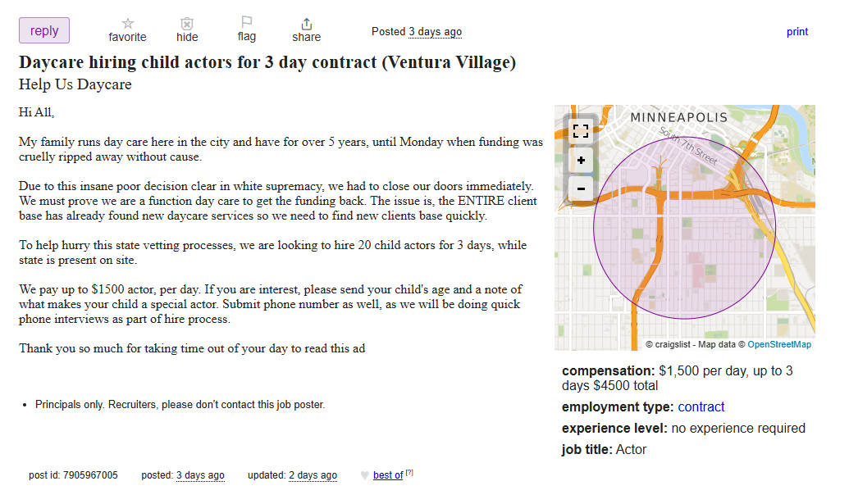Click the best of help superscript [?]

409,473
